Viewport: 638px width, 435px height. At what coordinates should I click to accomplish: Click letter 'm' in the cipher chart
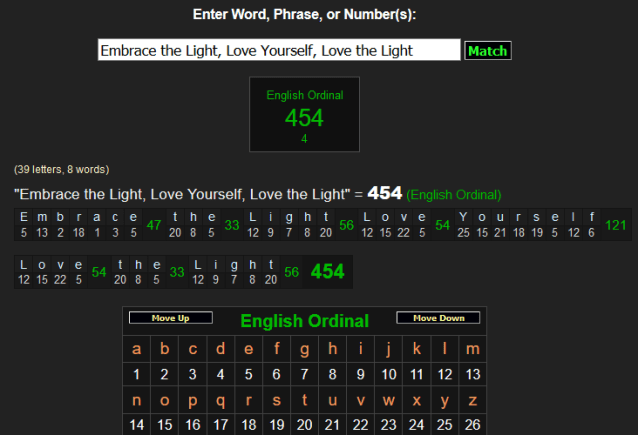473,349
